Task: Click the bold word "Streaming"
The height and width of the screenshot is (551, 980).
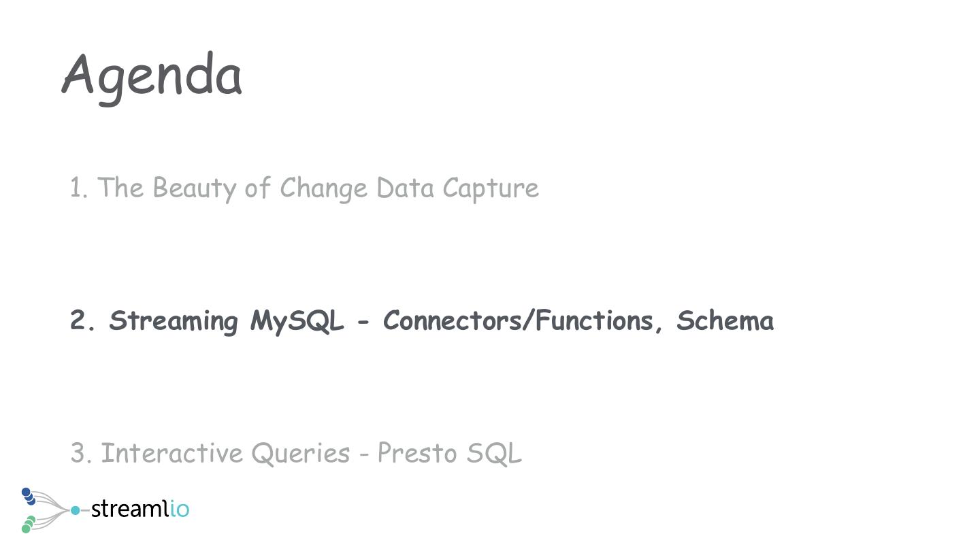Action: (x=173, y=320)
